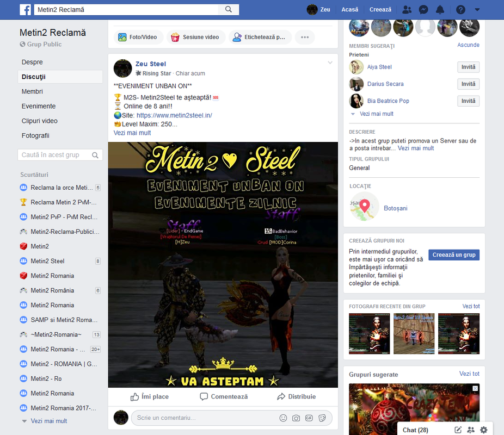Open Messenger icon in top bar

(423, 10)
